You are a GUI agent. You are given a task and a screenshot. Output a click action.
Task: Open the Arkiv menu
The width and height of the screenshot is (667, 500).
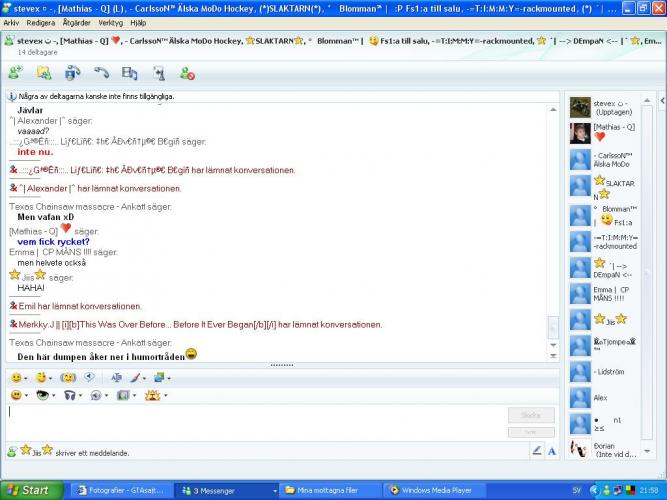pyautogui.click(x=11, y=22)
